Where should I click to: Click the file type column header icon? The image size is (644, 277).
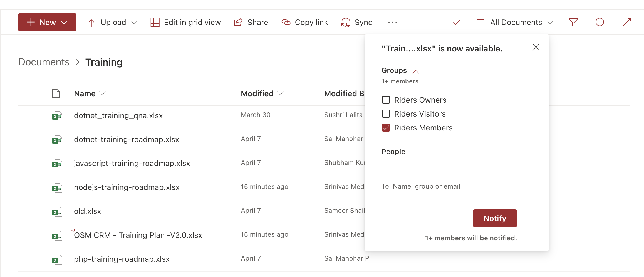(x=56, y=93)
